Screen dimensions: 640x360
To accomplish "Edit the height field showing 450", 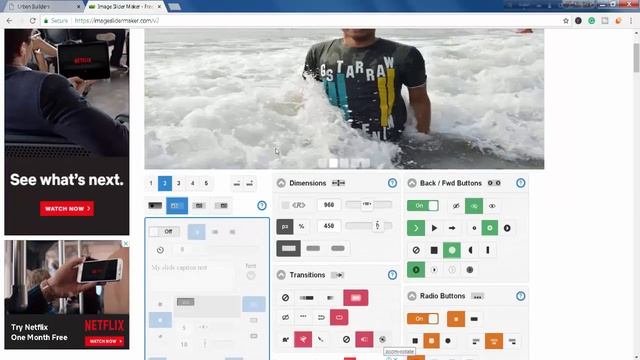I will click(x=329, y=226).
